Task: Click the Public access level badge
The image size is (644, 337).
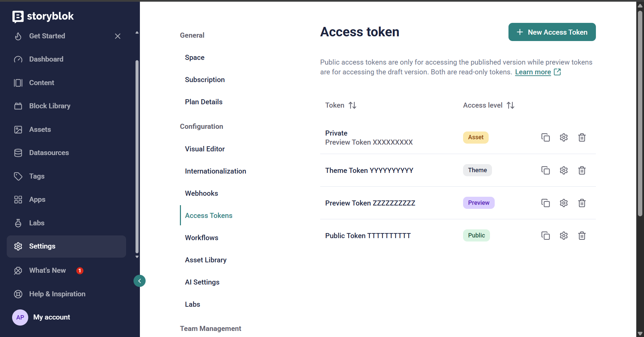Action: click(x=476, y=235)
